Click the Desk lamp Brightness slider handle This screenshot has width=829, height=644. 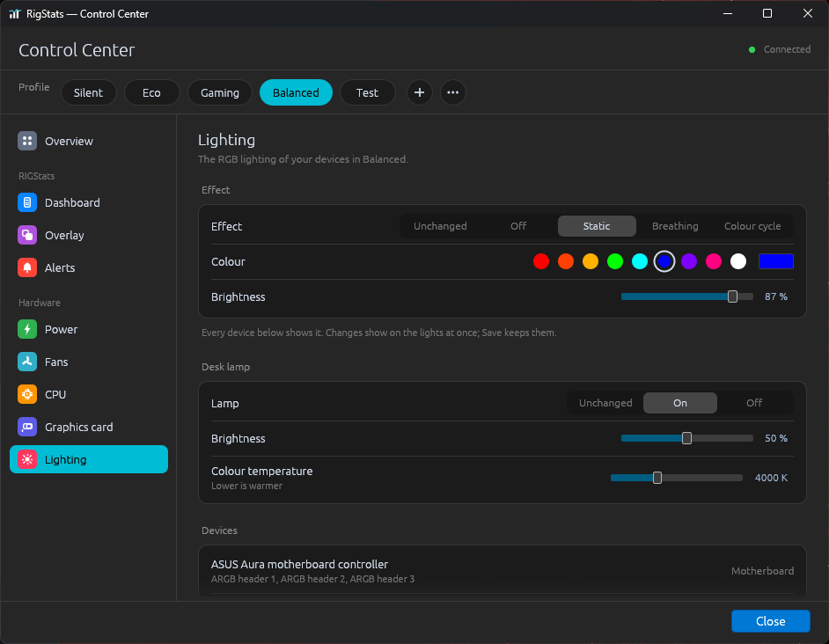coord(686,438)
